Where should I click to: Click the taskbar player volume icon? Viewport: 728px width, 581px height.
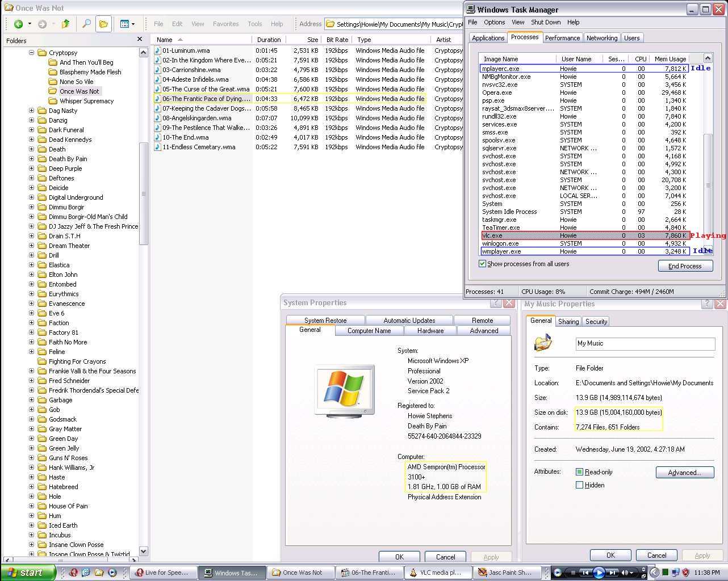tap(625, 572)
